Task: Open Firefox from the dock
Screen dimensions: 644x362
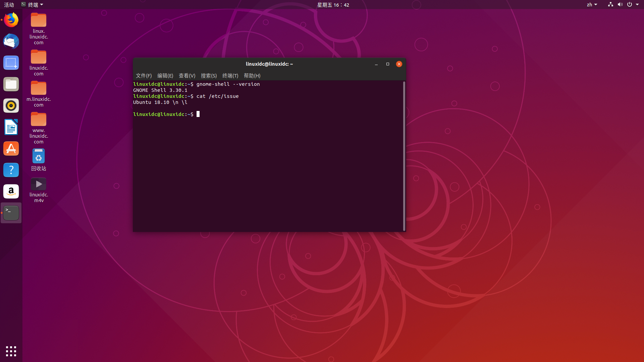Action: tap(11, 20)
